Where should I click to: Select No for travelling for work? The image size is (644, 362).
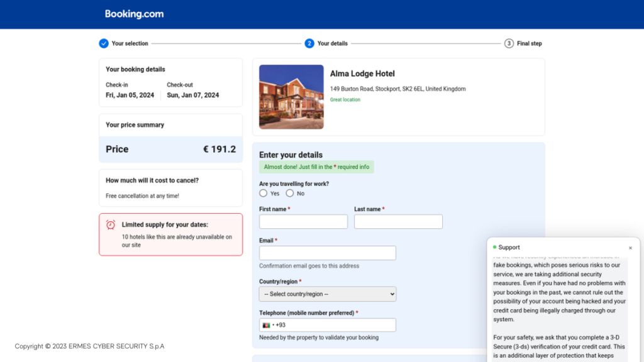[x=290, y=194]
